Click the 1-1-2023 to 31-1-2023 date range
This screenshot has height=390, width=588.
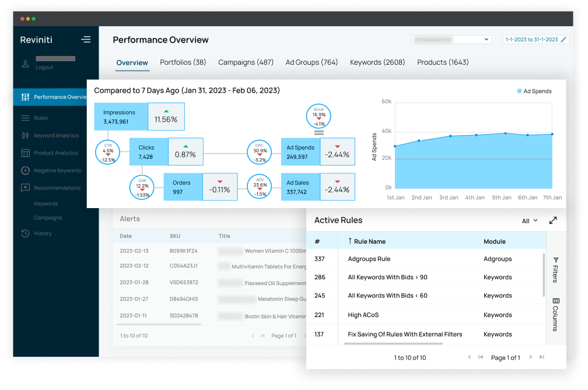[x=531, y=39]
